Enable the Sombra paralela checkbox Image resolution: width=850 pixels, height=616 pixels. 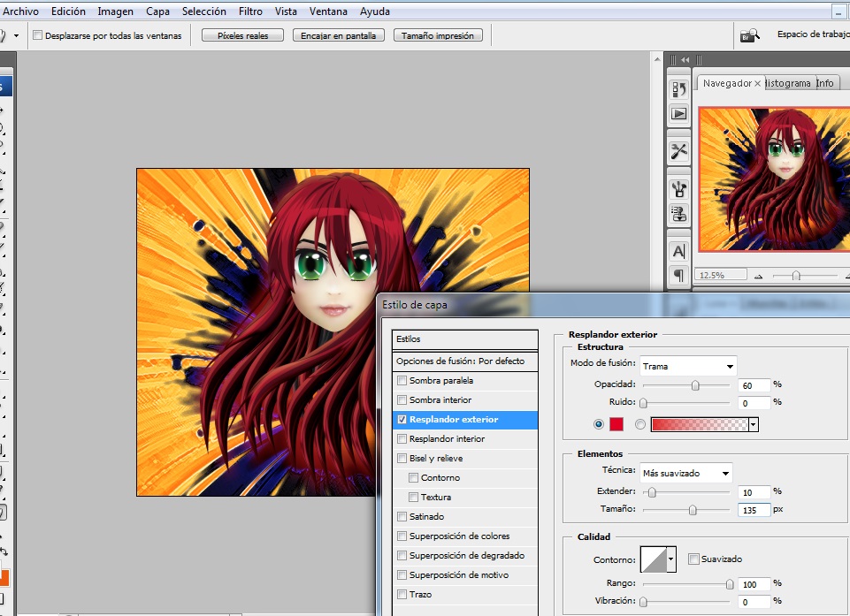(x=403, y=381)
